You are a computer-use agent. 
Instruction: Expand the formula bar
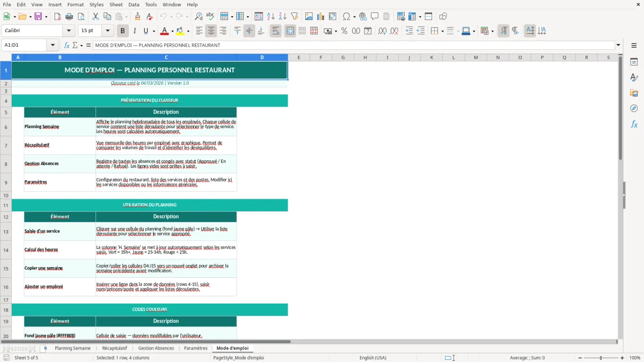[x=618, y=45]
